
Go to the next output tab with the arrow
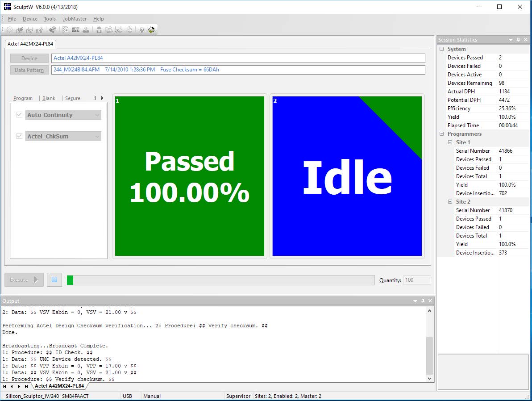[x=19, y=386]
